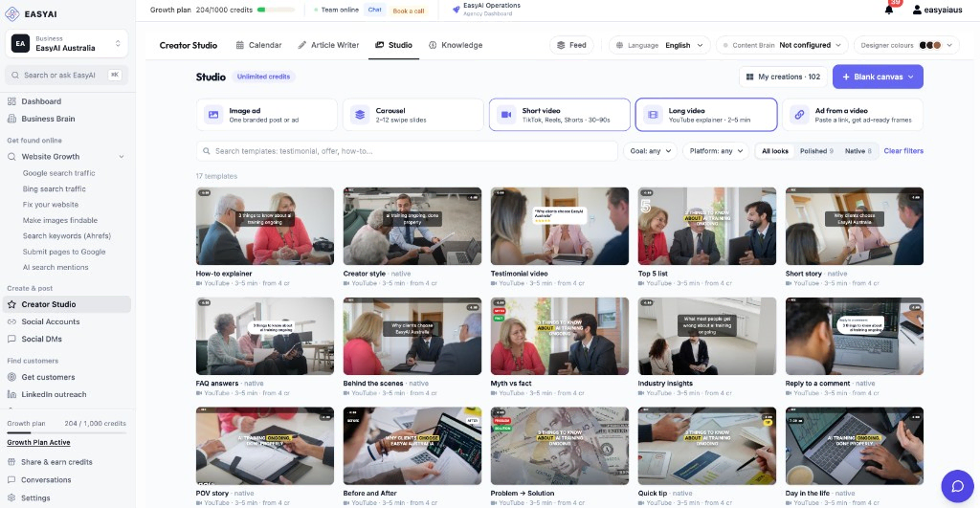
Task: Open the easyaiaus user profile
Action: click(937, 10)
